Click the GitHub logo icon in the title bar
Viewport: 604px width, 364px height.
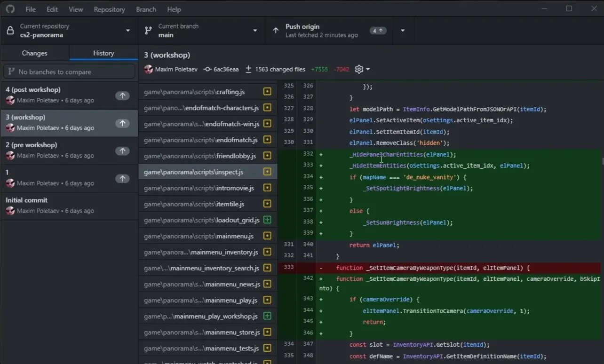(10, 9)
